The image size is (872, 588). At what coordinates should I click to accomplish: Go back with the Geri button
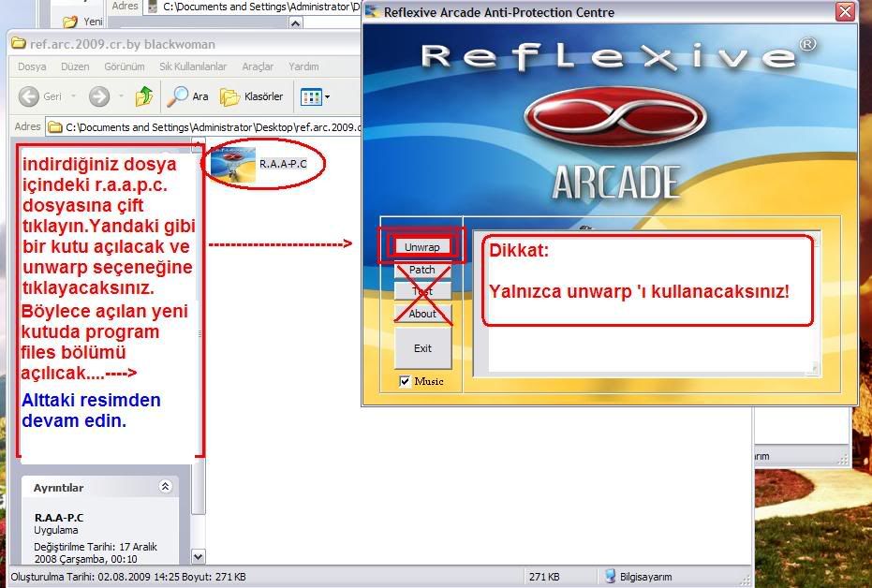pyautogui.click(x=40, y=96)
